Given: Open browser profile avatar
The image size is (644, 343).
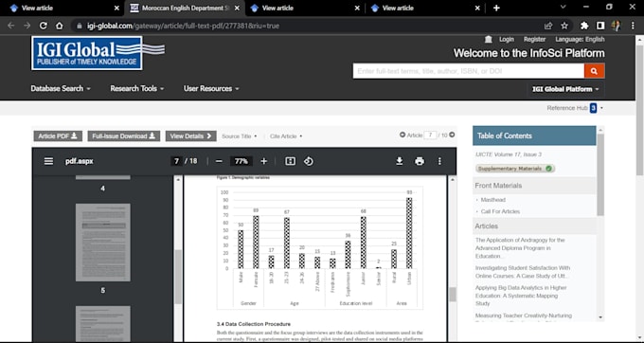Looking at the screenshot, I should pyautogui.click(x=617, y=26).
